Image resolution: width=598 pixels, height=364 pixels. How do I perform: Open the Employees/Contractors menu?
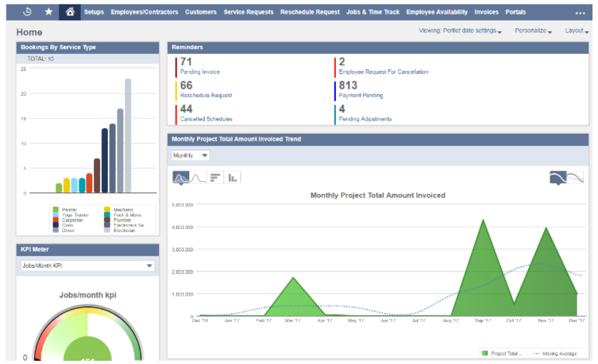(144, 12)
